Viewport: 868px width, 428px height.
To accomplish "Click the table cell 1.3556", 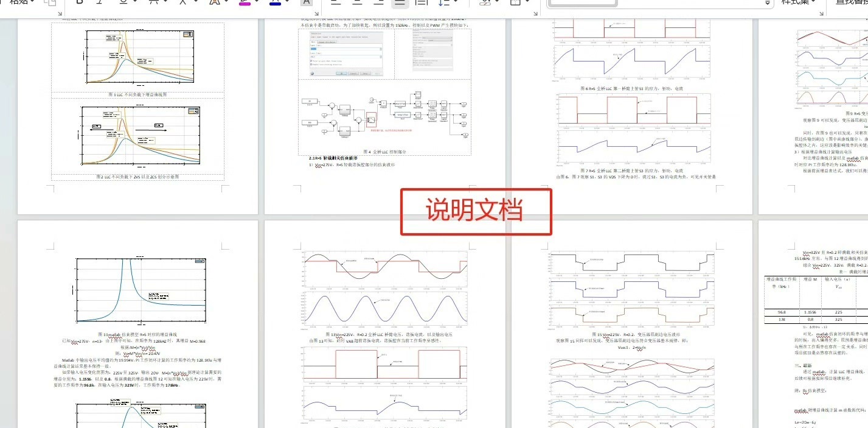I will [810, 312].
